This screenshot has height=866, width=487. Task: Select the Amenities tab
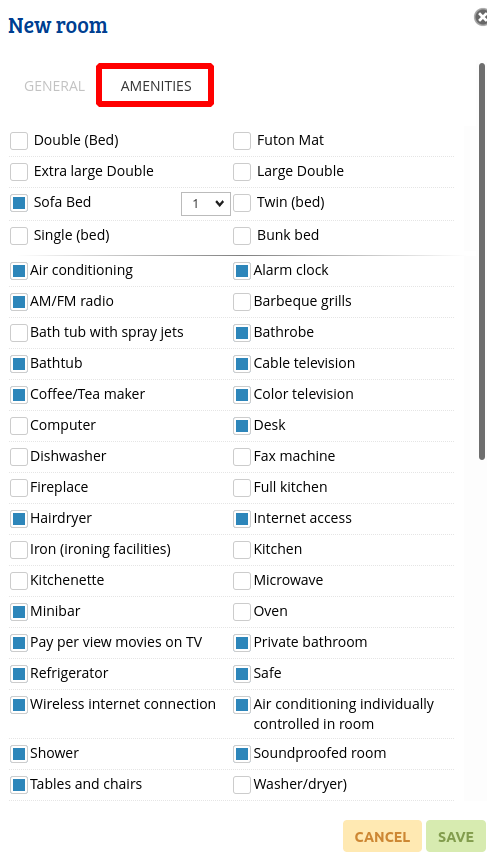156,86
